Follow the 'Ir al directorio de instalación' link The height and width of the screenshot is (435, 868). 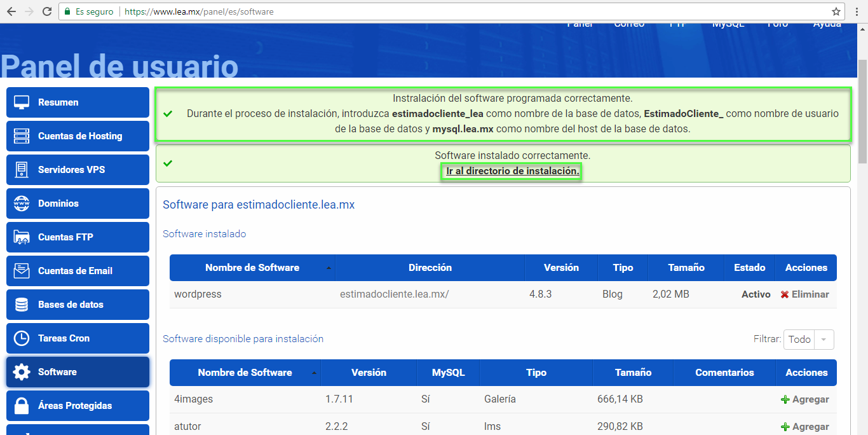tap(512, 171)
